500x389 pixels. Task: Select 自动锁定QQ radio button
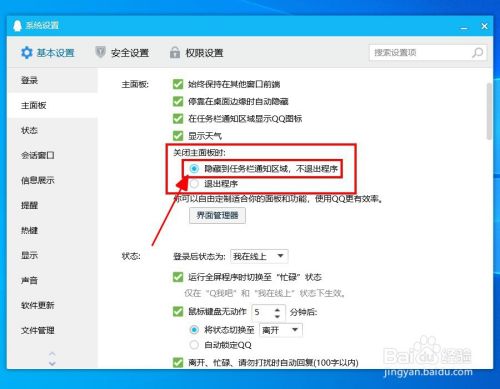click(x=194, y=345)
